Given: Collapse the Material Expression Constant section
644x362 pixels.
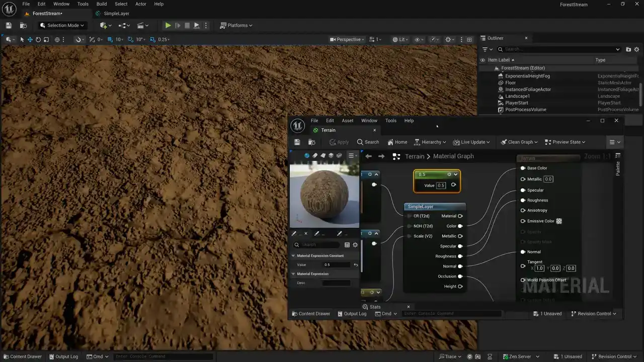Looking at the screenshot, I should click(x=293, y=256).
